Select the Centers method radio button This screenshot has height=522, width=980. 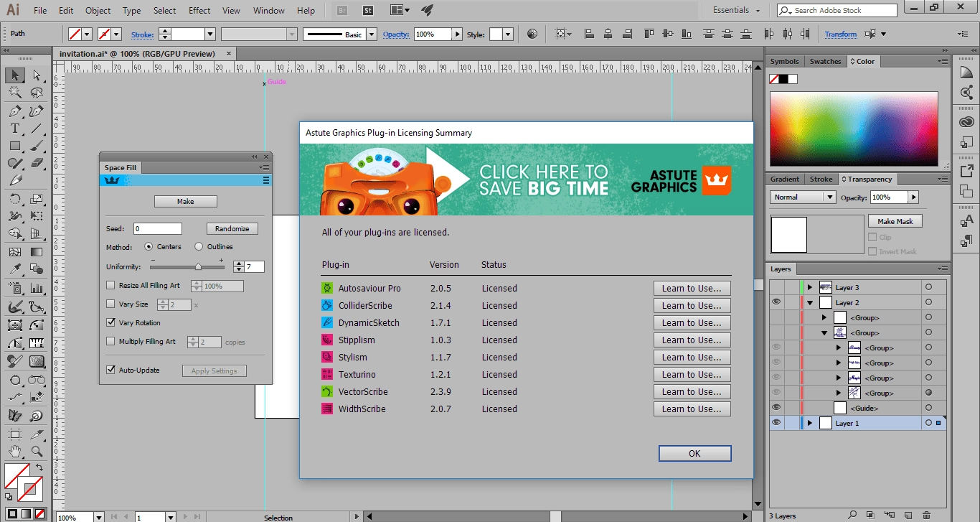pyautogui.click(x=149, y=246)
